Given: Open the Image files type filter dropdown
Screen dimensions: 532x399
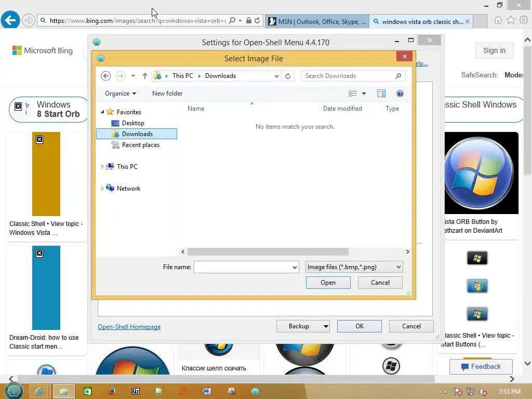Looking at the screenshot, I should pyautogui.click(x=354, y=267).
